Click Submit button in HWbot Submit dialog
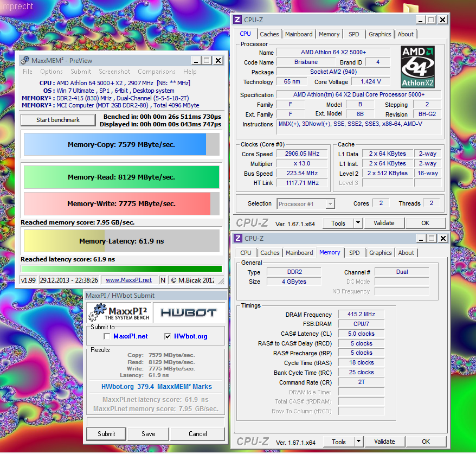 coord(106,434)
